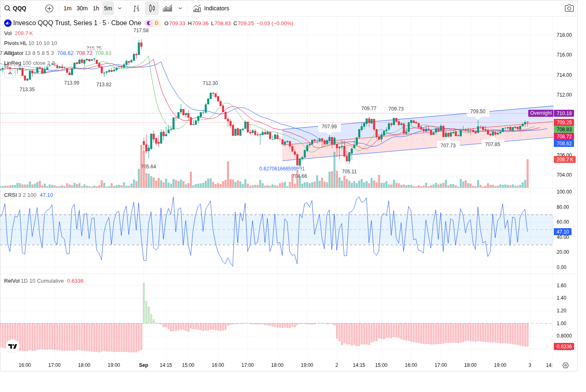The image size is (586, 392).
Task: Click the 704.66 pivot low label
Action: pos(300,176)
